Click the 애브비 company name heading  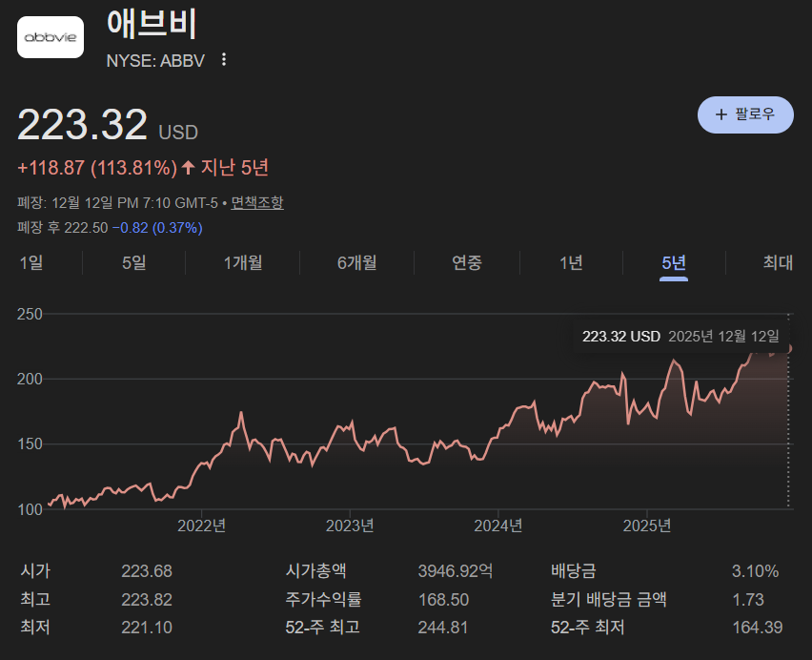152,24
